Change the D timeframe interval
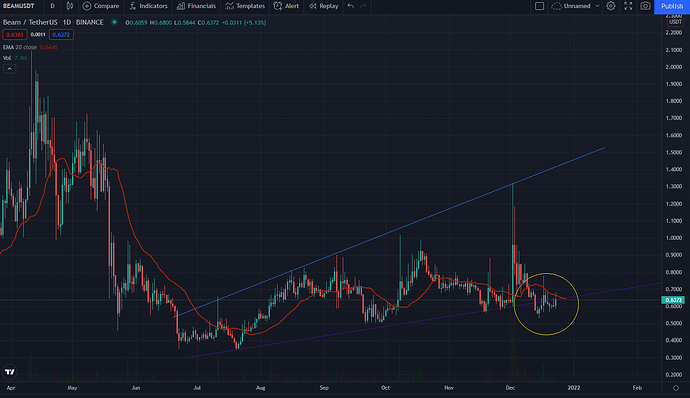Screen dimensions: 690x398 click(x=52, y=6)
